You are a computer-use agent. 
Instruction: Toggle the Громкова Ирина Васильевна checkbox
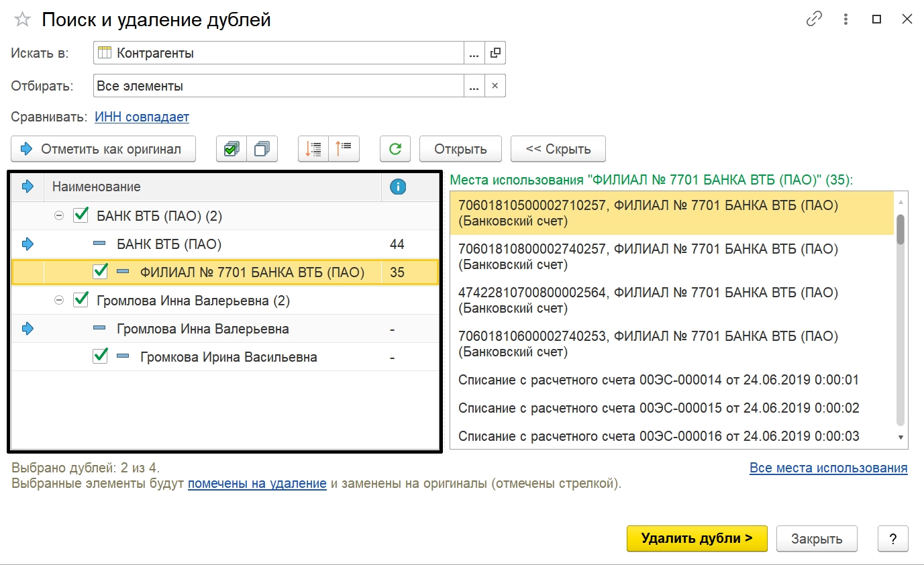pyautogui.click(x=101, y=356)
